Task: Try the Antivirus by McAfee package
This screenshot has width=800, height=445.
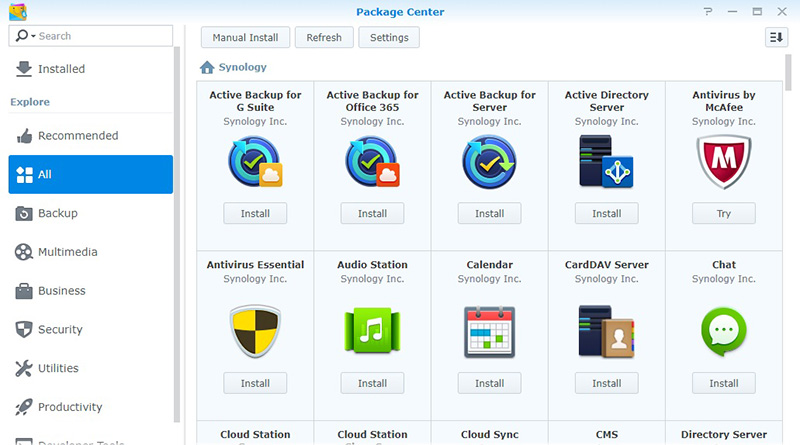Action: coord(723,214)
